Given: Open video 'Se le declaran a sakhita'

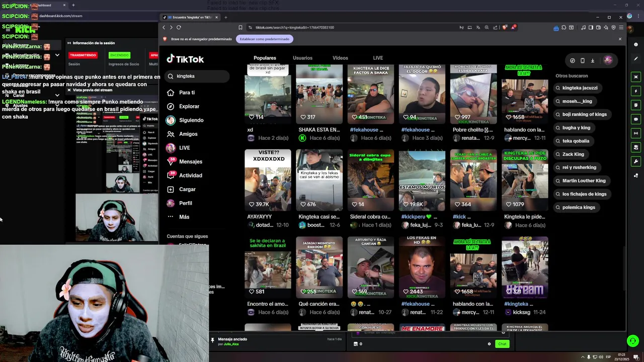Looking at the screenshot, I should click(268, 267).
